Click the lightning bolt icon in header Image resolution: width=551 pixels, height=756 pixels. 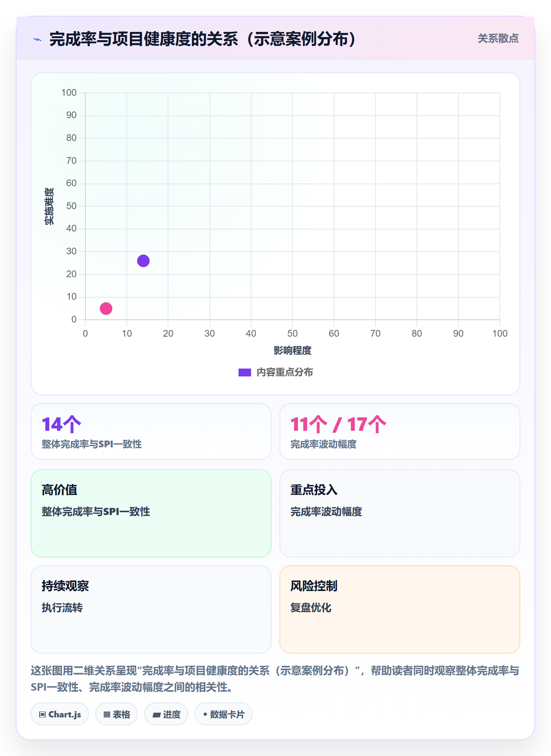click(37, 39)
